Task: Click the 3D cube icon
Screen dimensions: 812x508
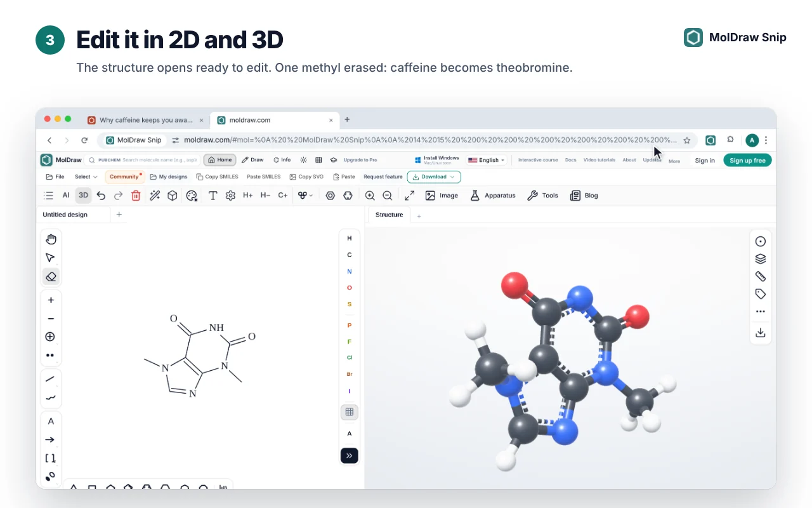Action: tap(173, 196)
